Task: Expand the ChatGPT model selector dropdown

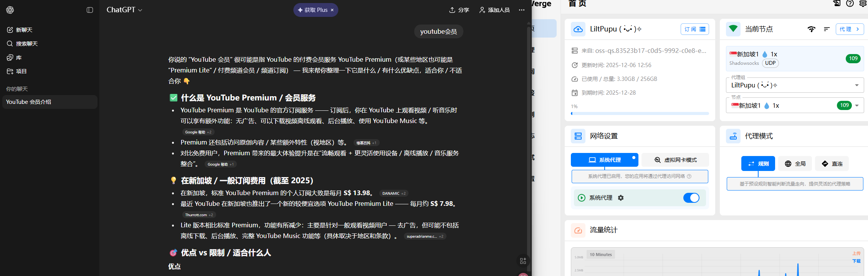Action: pos(124,10)
